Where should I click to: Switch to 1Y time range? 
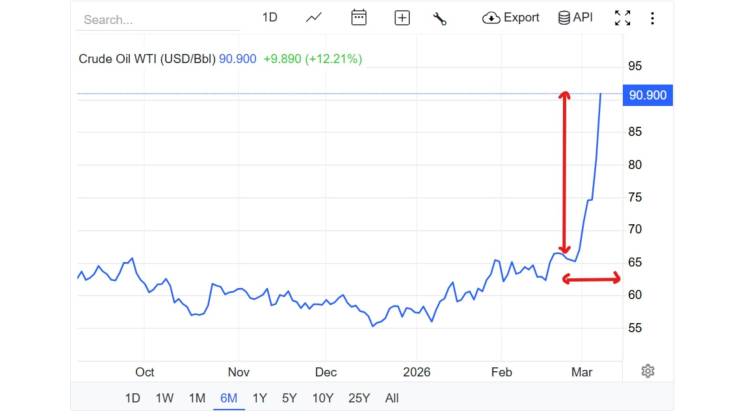pyautogui.click(x=260, y=398)
